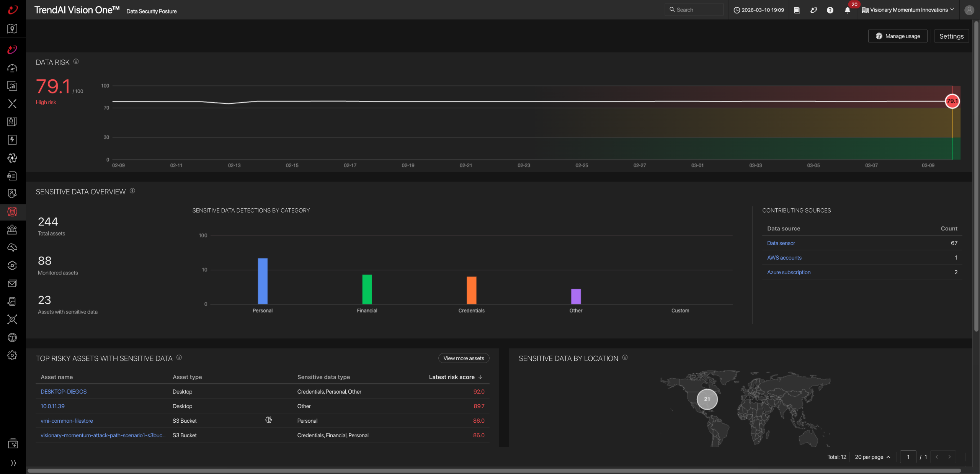Open the Email security envelope sidebar icon

click(12, 283)
